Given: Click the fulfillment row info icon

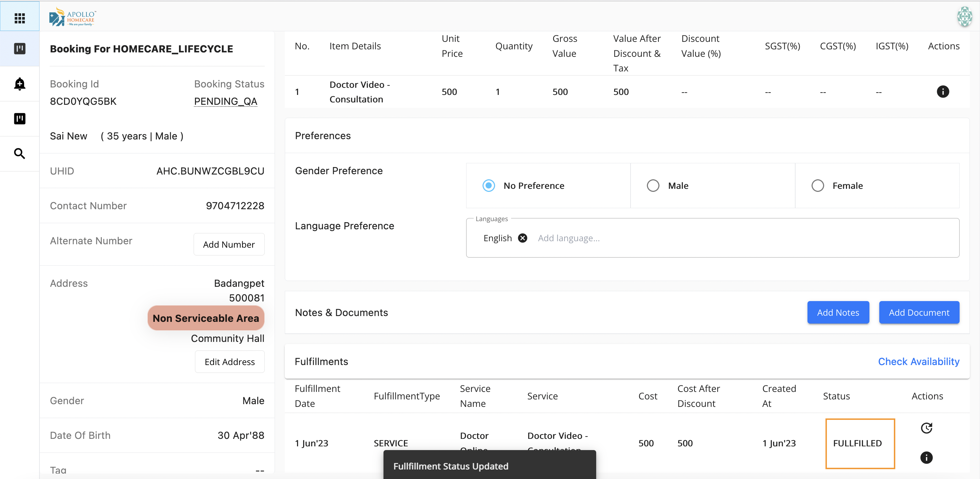Looking at the screenshot, I should click(926, 457).
